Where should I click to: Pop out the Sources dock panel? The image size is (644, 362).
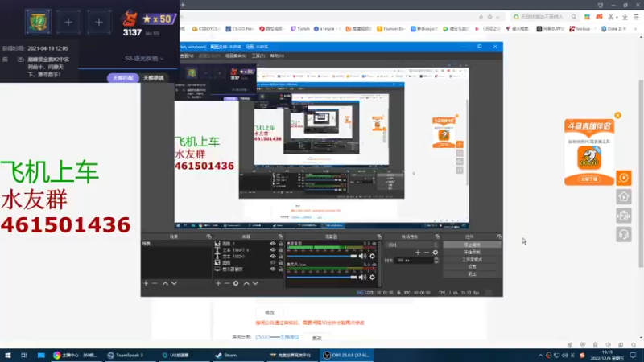pyautogui.click(x=280, y=237)
